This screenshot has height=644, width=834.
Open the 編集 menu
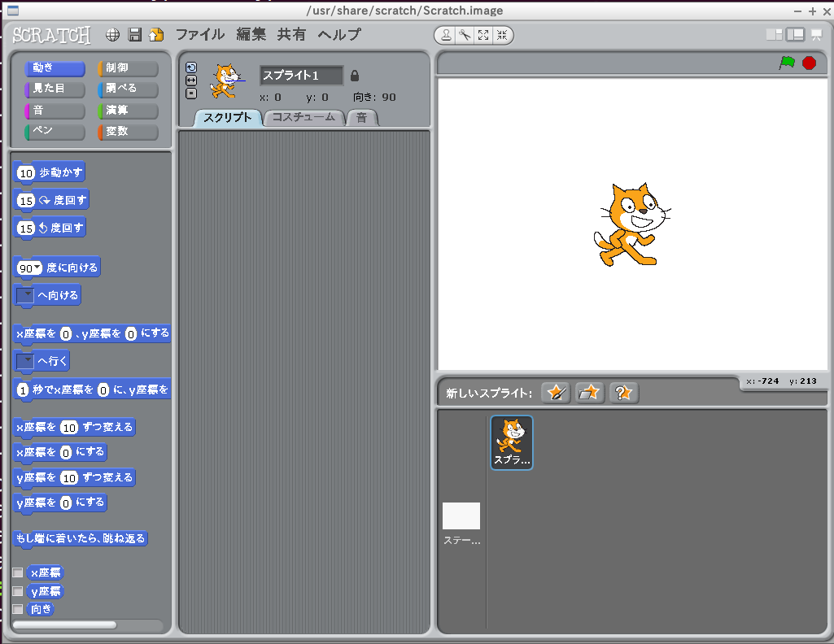(x=251, y=34)
